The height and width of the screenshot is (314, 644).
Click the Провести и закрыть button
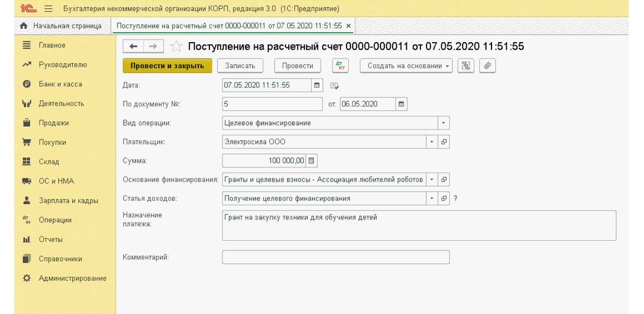pyautogui.click(x=167, y=66)
